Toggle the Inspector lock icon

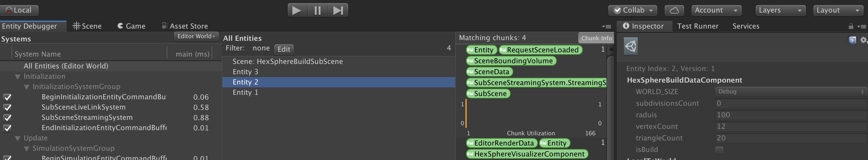click(x=851, y=26)
